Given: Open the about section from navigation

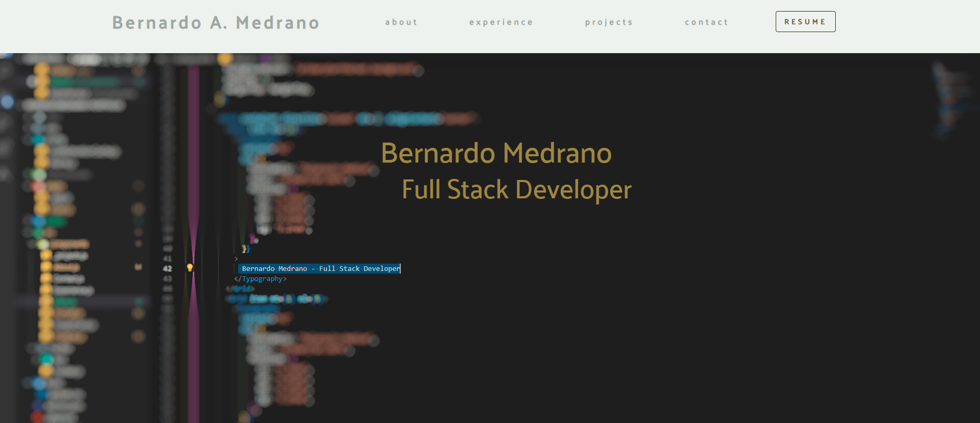Looking at the screenshot, I should 401,22.
